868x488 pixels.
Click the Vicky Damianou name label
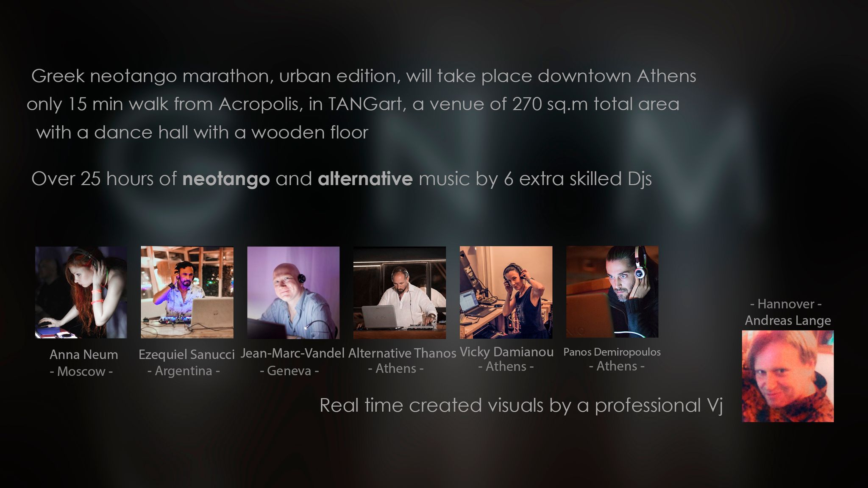(506, 352)
